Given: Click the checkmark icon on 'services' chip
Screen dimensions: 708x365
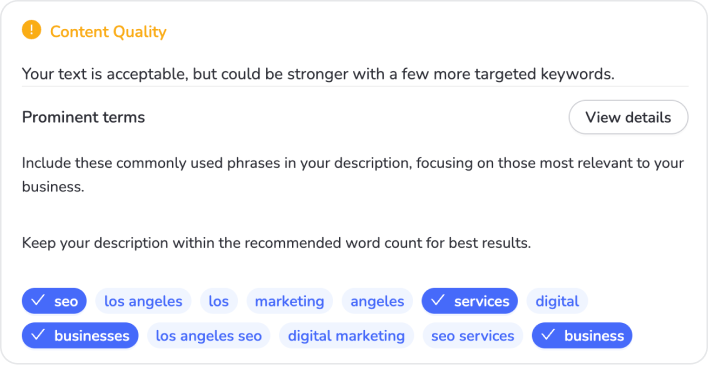Looking at the screenshot, I should [438, 300].
